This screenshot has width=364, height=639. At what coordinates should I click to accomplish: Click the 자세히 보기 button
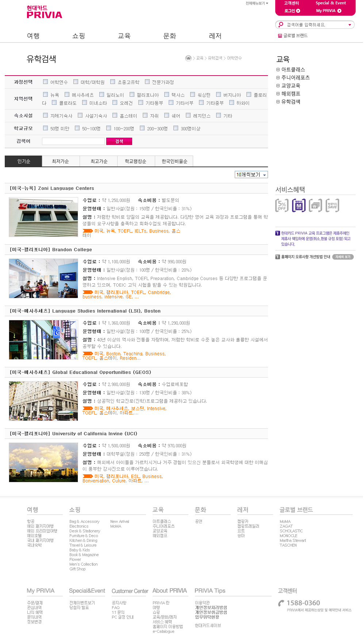pyautogui.click(x=343, y=257)
